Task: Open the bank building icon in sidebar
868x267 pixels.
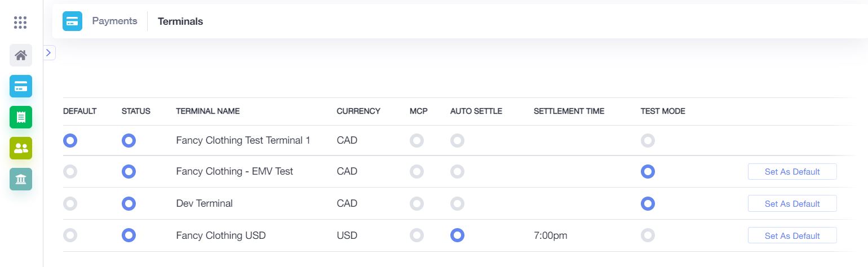Action: (x=21, y=179)
